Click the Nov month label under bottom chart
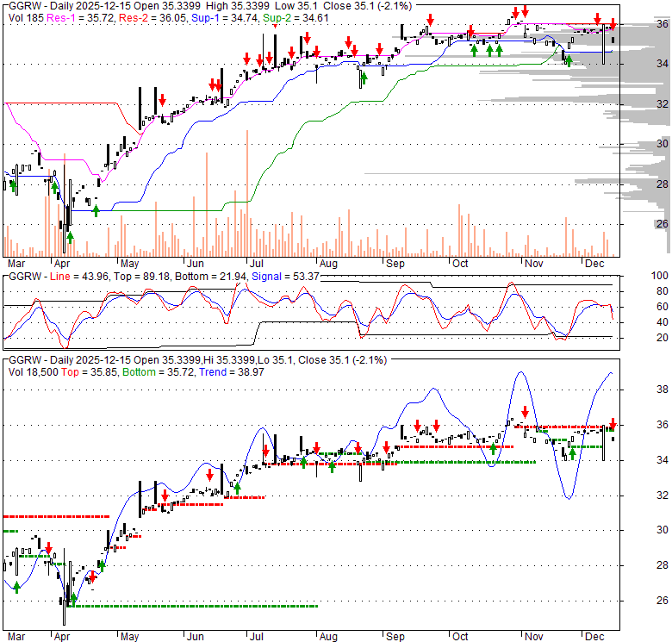The image size is (672, 642). coord(533,637)
